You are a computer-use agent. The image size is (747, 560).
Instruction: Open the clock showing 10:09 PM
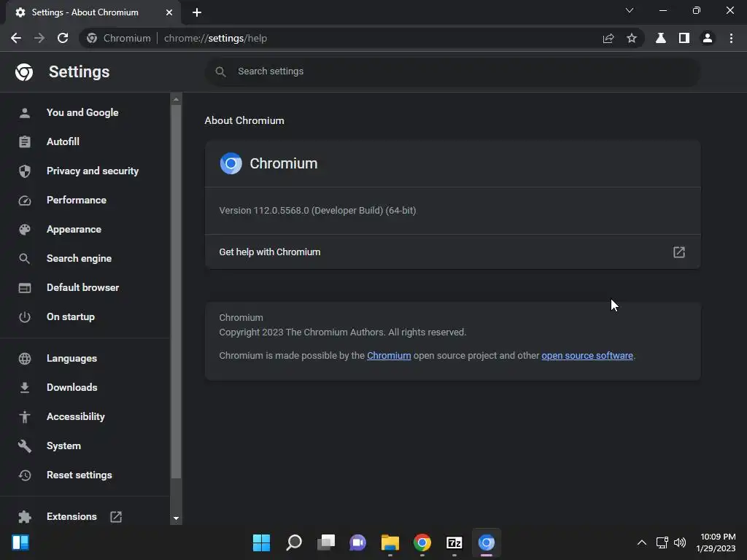716,542
